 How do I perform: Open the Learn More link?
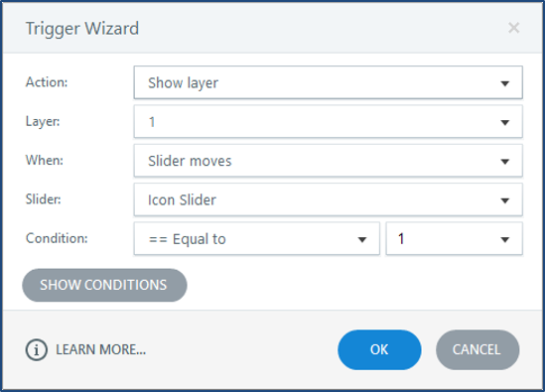coord(101,349)
